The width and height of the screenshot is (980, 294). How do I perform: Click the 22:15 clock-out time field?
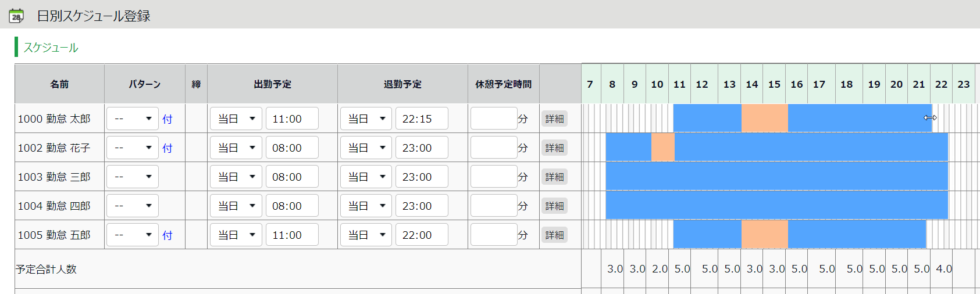pyautogui.click(x=422, y=119)
